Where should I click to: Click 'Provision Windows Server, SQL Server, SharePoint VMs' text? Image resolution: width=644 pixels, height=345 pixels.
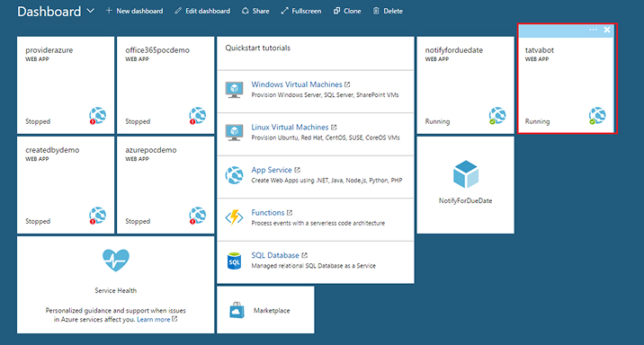pos(325,94)
